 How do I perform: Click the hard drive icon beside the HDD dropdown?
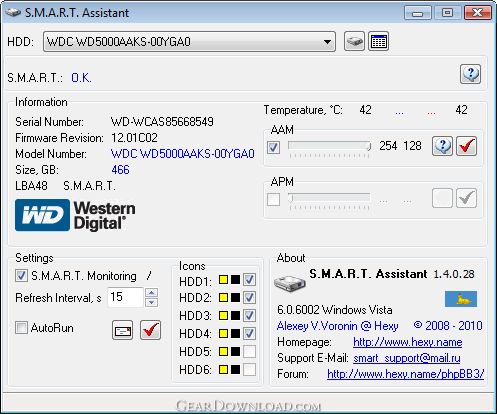coord(354,42)
